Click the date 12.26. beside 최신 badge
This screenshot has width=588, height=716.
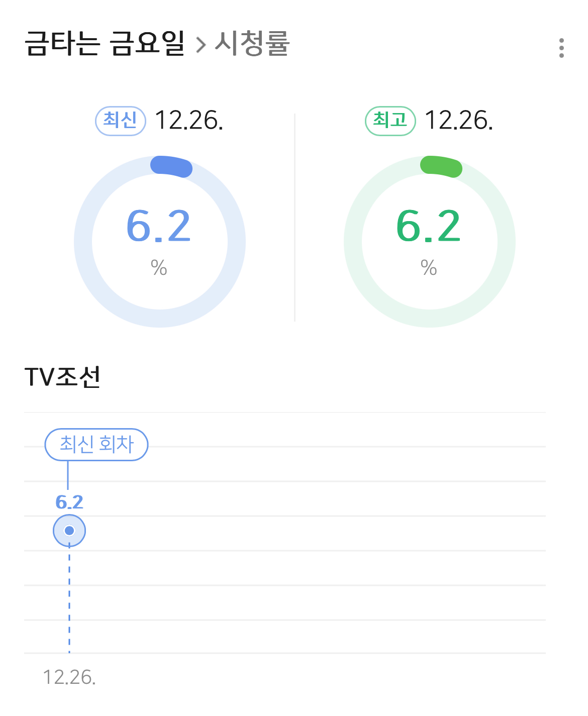click(x=189, y=121)
